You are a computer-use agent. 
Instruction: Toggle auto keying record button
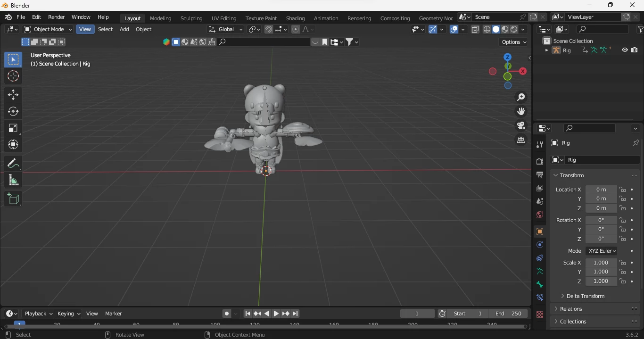pyautogui.click(x=227, y=314)
